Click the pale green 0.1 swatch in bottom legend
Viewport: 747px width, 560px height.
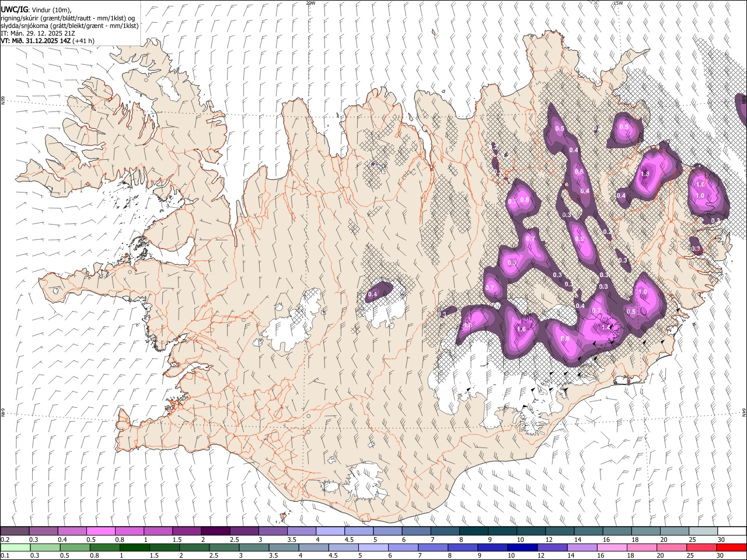coord(15,548)
